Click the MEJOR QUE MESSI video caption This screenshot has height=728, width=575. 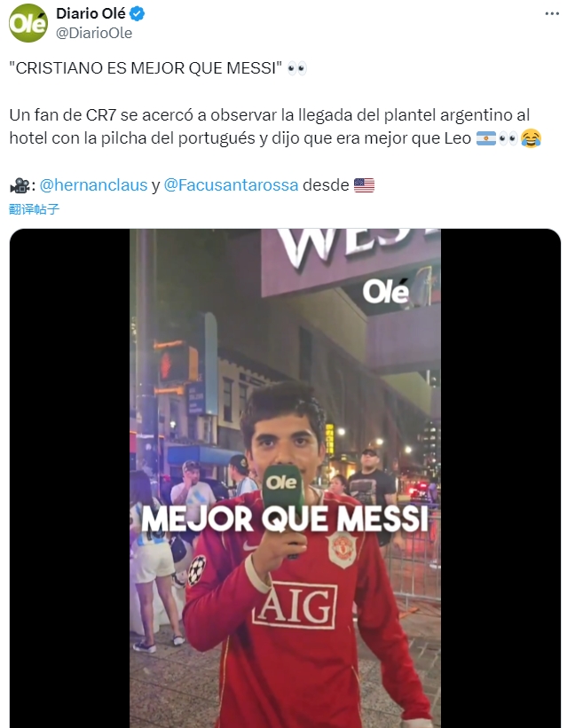point(284,518)
